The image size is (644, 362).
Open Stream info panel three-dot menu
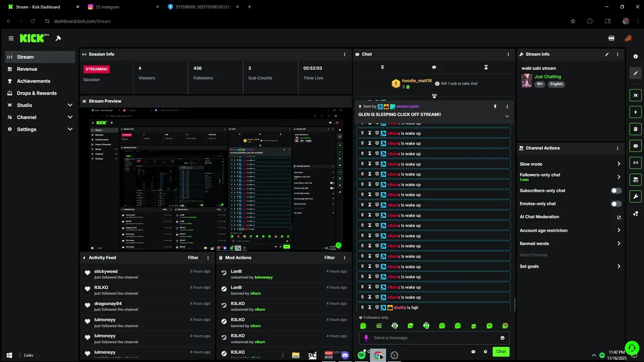617,54
